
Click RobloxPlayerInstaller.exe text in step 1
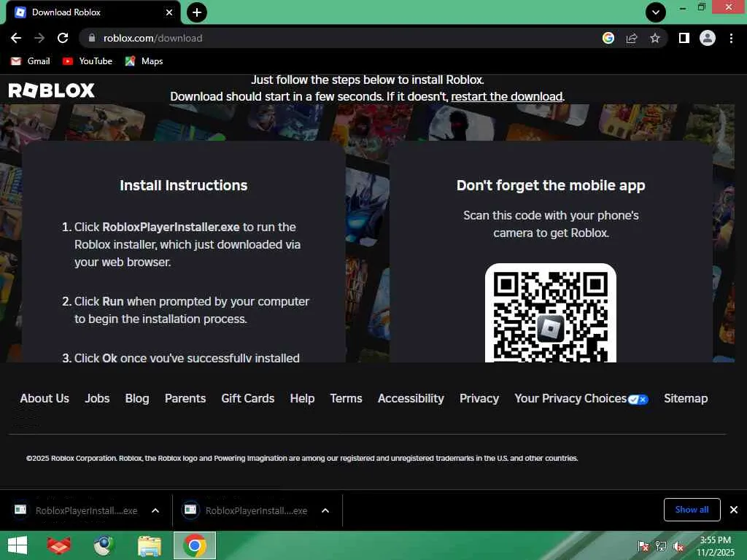tap(171, 227)
